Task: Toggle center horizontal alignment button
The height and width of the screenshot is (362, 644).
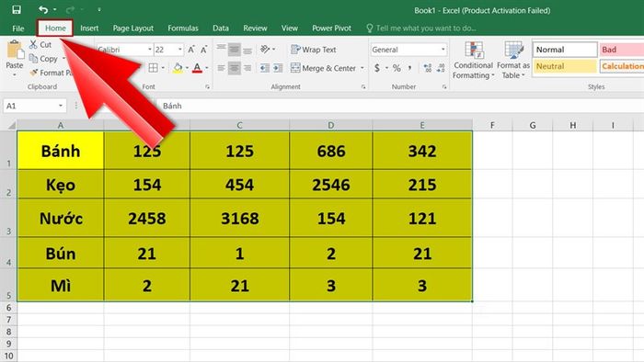Action: 234,68
